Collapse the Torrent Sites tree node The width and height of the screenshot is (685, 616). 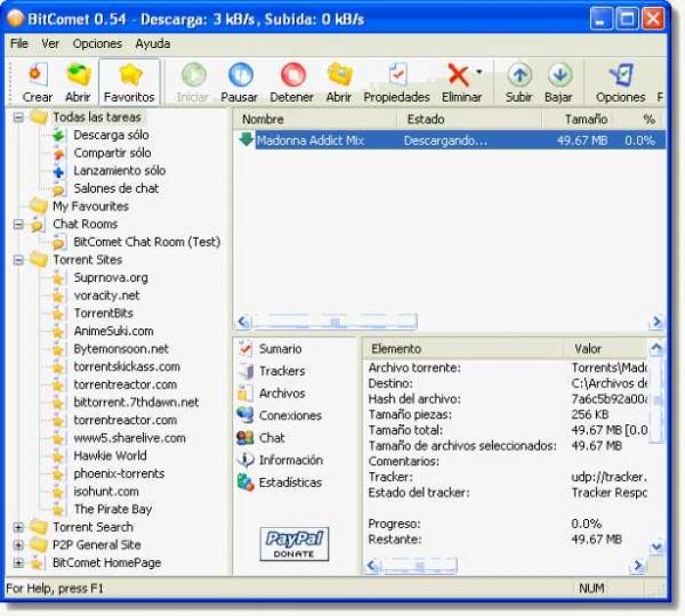(18, 260)
